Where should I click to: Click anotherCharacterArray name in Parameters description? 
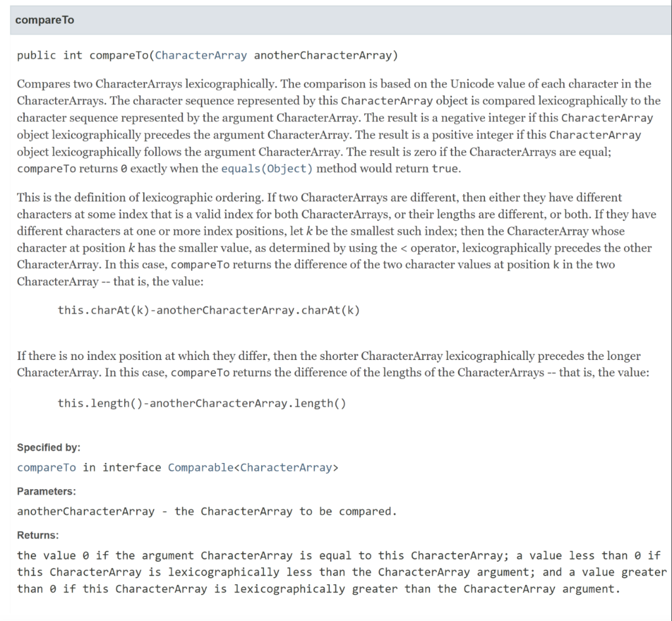pos(86,511)
